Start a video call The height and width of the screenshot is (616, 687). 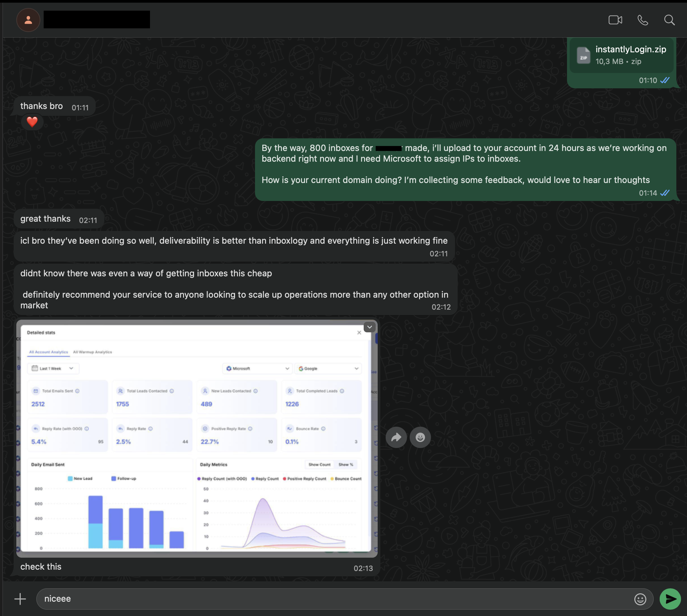click(615, 20)
